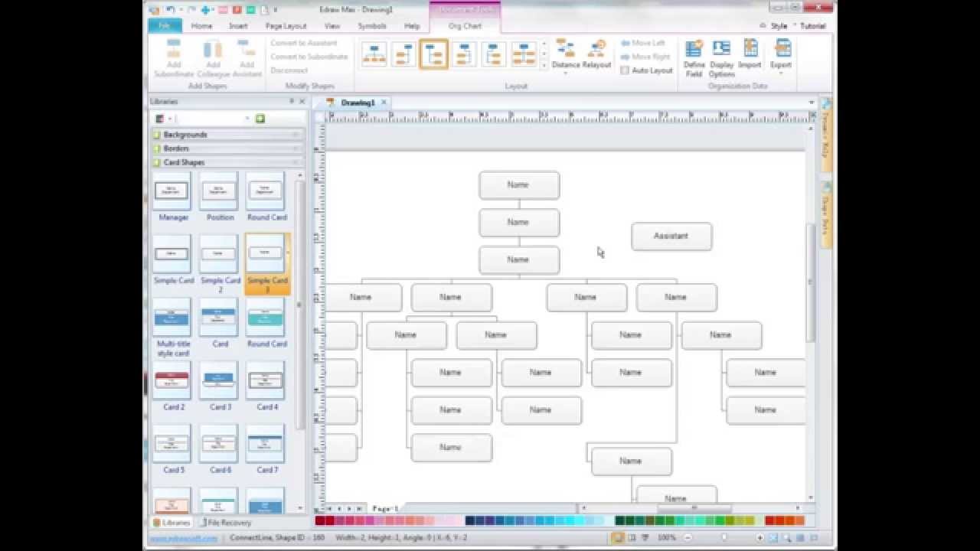This screenshot has width=980, height=551.
Task: Click the Undo icon in title bar
Action: click(170, 10)
